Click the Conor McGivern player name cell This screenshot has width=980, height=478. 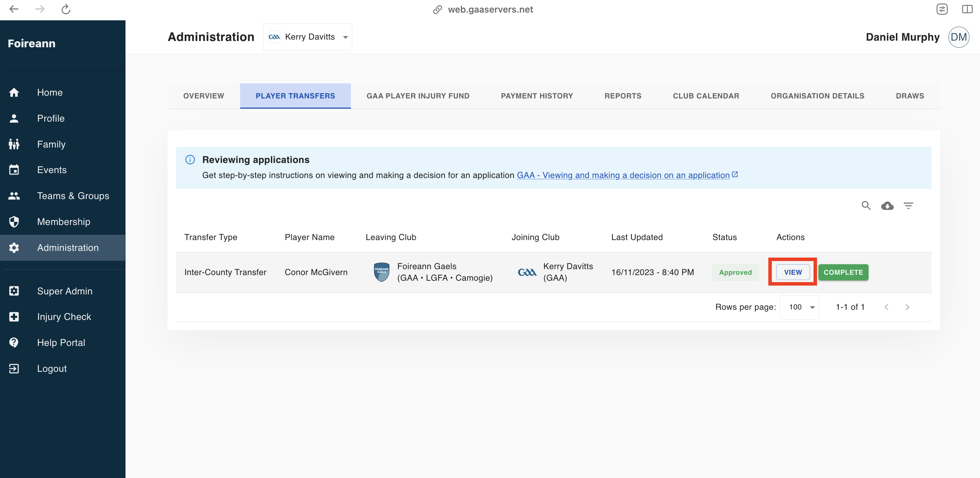(x=316, y=272)
